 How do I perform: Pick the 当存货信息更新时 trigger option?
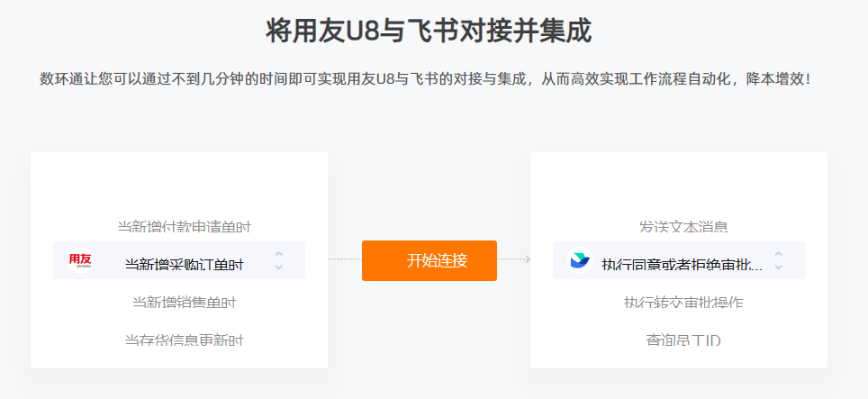click(x=184, y=340)
